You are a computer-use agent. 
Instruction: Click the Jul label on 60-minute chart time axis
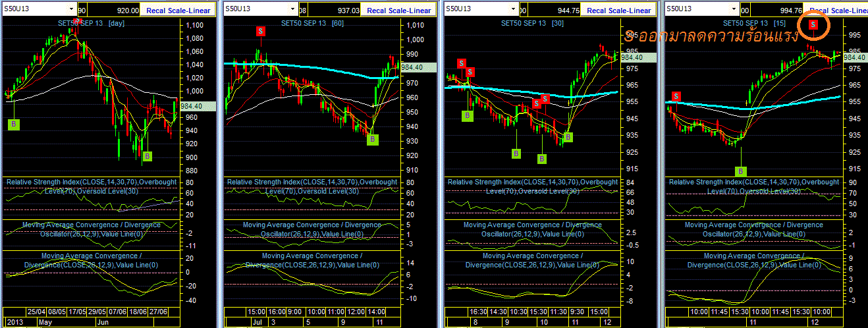(256, 323)
